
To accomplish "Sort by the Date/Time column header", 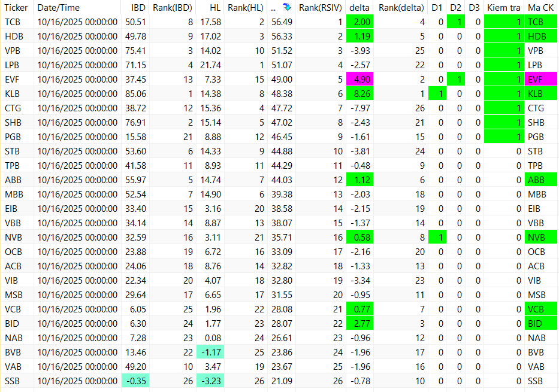I will click(x=59, y=7).
